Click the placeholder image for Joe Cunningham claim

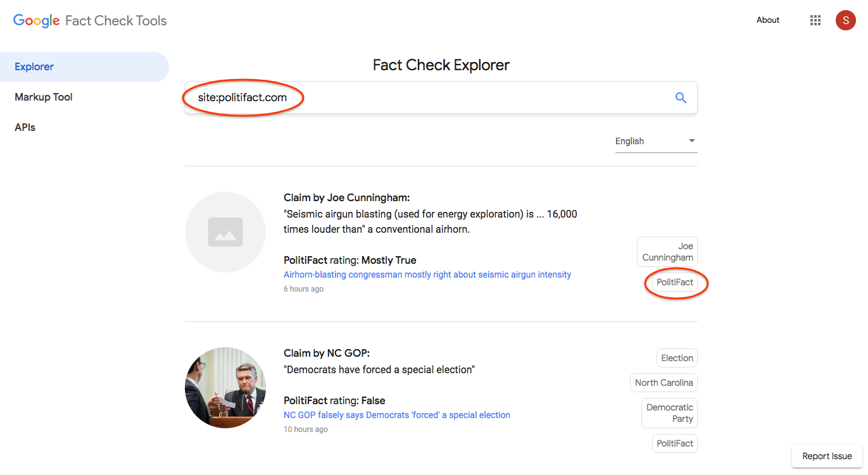point(225,232)
